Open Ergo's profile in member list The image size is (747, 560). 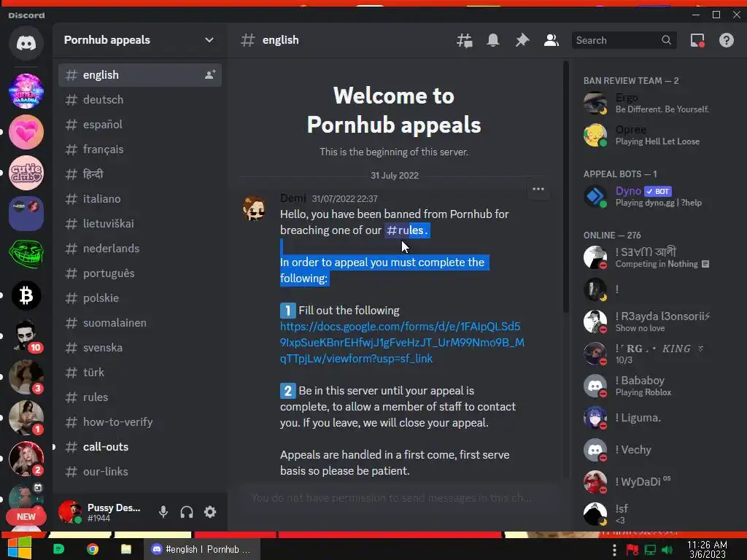coord(657,103)
